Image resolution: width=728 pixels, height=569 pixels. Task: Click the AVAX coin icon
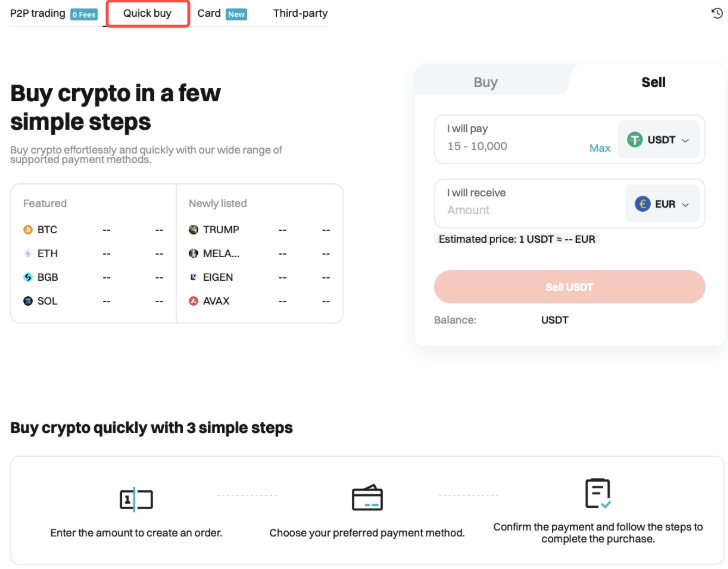tap(194, 301)
